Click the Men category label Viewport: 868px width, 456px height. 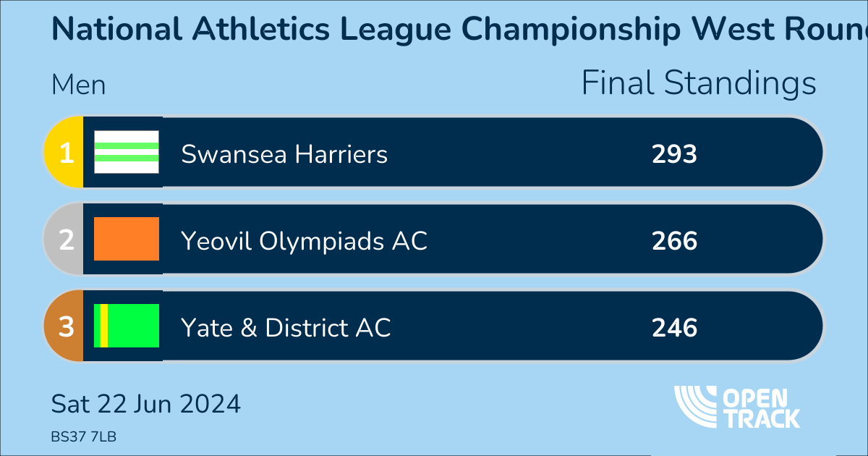78,85
